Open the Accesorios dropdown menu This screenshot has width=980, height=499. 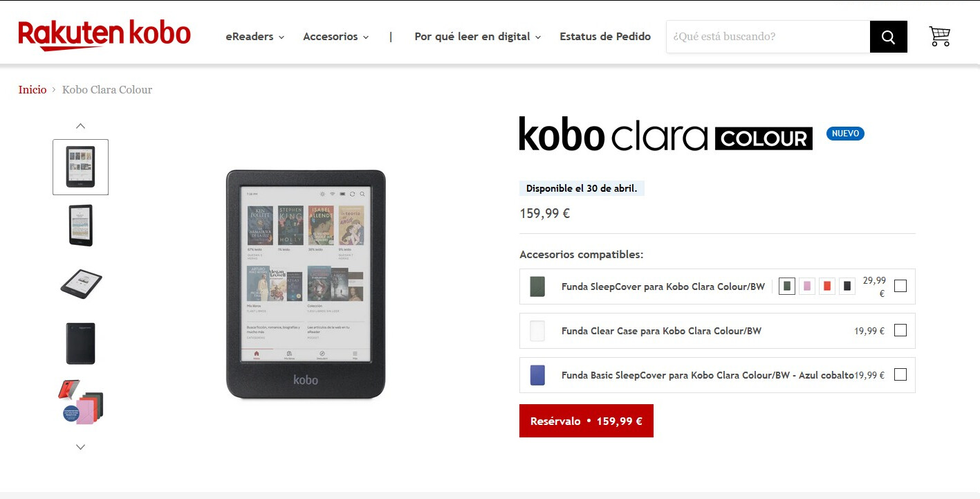pos(336,37)
